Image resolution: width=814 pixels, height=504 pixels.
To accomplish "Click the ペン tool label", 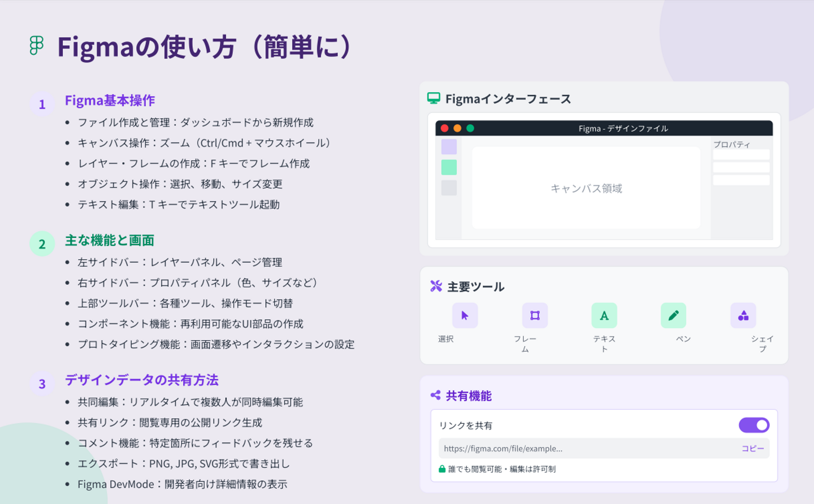I will 683,339.
